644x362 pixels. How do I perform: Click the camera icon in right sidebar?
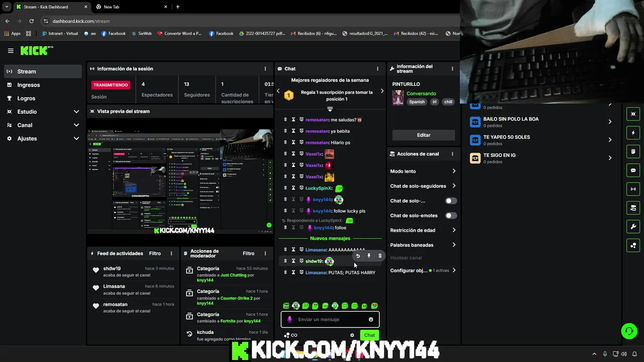pos(633,208)
